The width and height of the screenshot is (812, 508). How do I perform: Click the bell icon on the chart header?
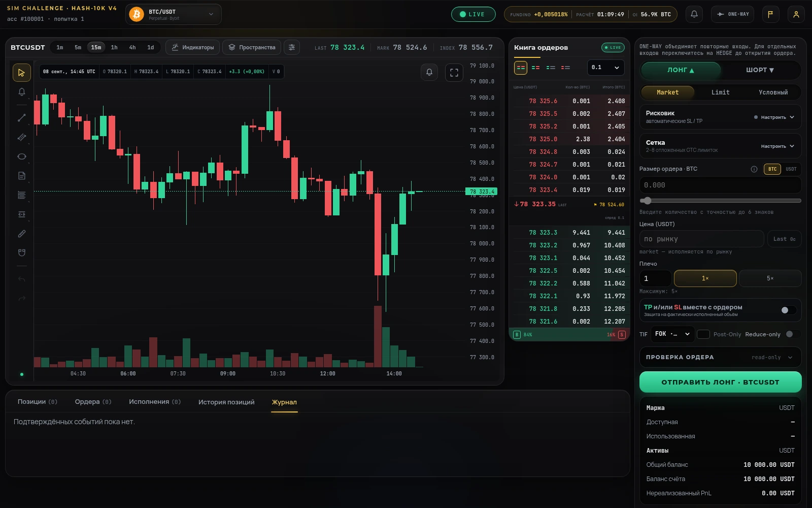(x=429, y=73)
